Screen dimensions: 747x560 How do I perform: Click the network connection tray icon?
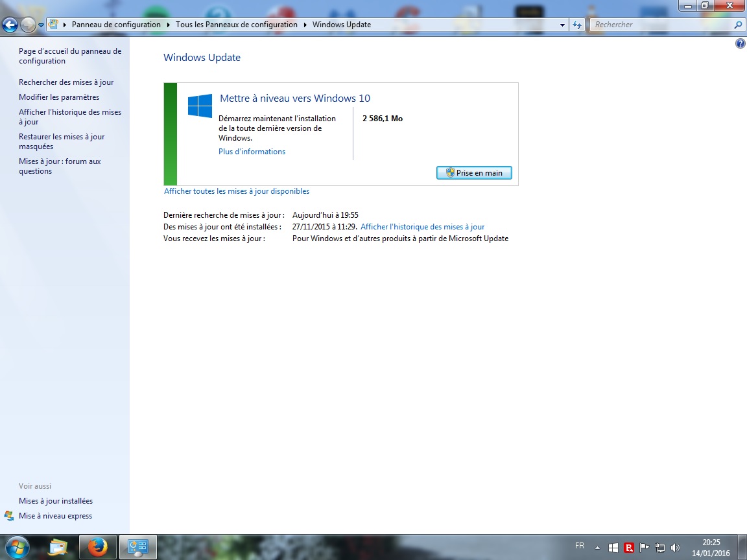(x=660, y=548)
